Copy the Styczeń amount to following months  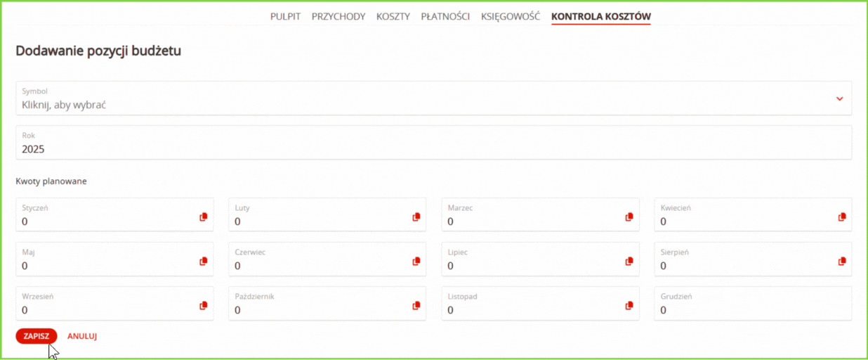click(x=204, y=217)
